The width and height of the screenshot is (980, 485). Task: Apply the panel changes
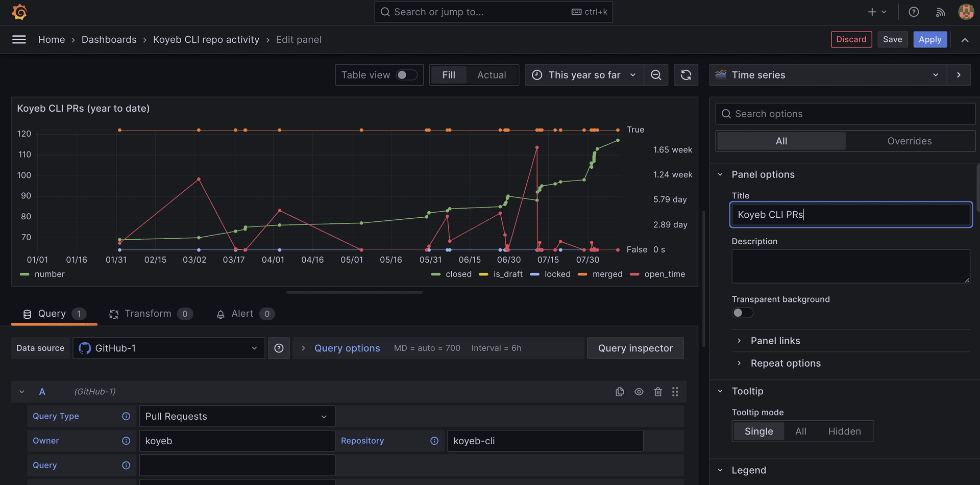click(x=930, y=39)
